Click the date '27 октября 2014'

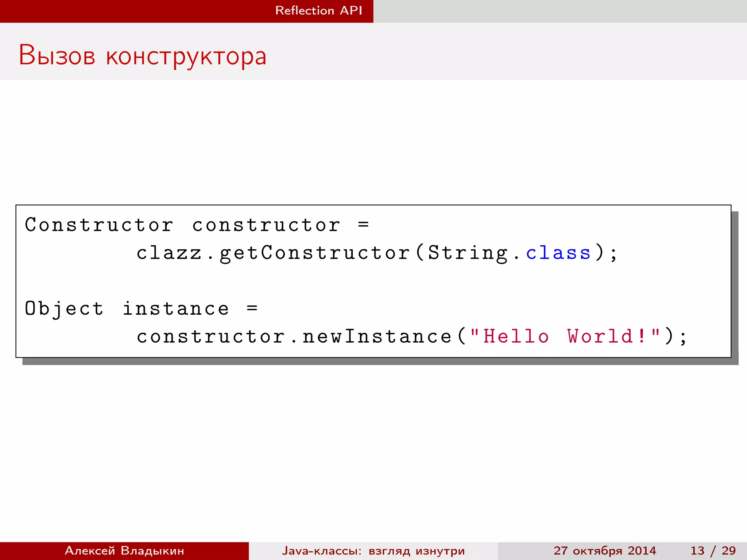605,551
